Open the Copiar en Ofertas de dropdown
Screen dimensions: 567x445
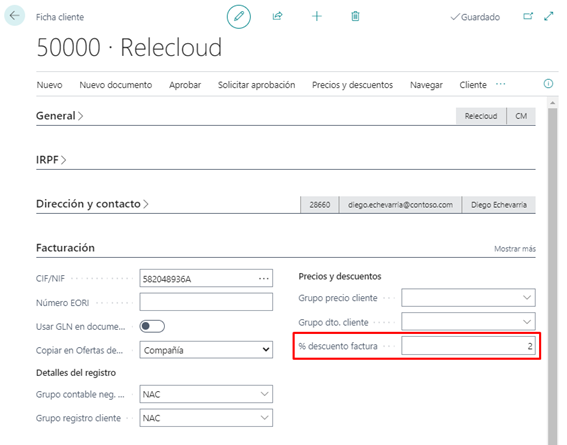click(x=206, y=350)
